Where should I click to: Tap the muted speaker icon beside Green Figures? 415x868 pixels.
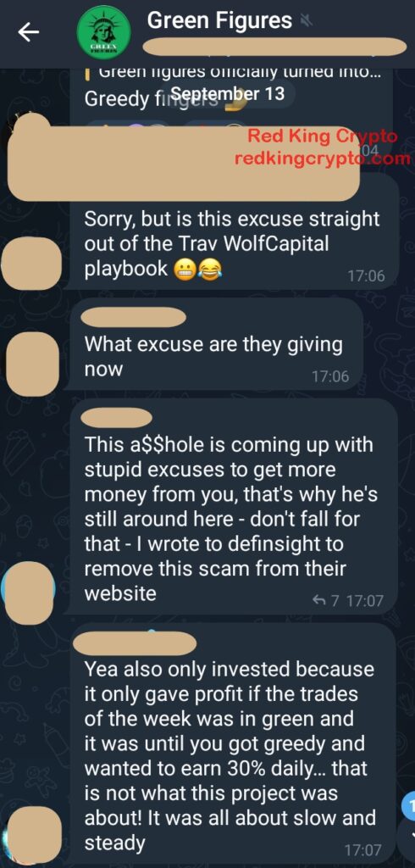point(306,21)
